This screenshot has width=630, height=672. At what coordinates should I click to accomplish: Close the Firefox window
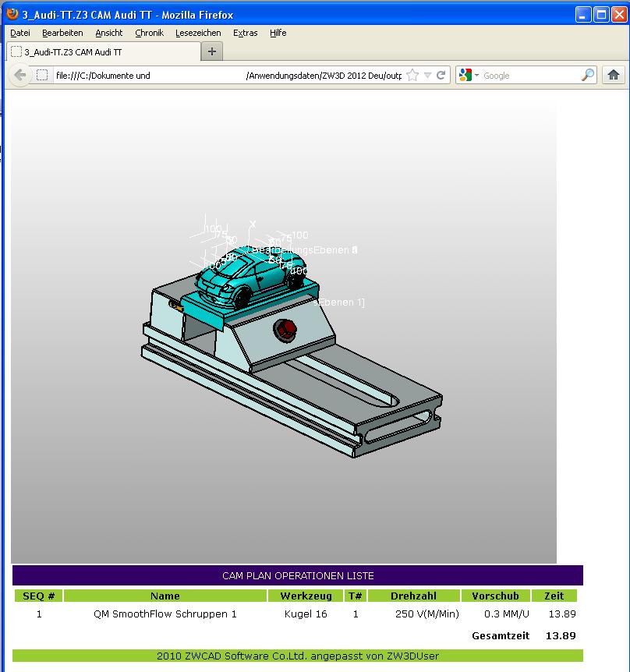619,15
